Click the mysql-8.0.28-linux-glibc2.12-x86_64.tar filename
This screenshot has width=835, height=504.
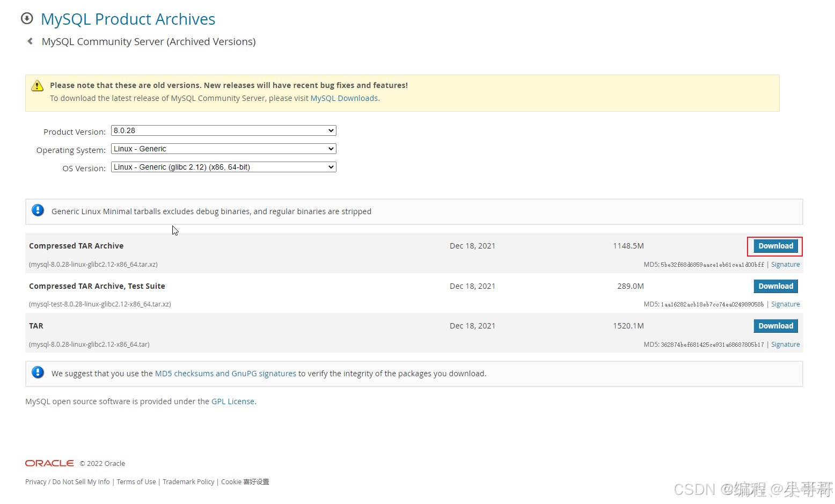(89, 345)
